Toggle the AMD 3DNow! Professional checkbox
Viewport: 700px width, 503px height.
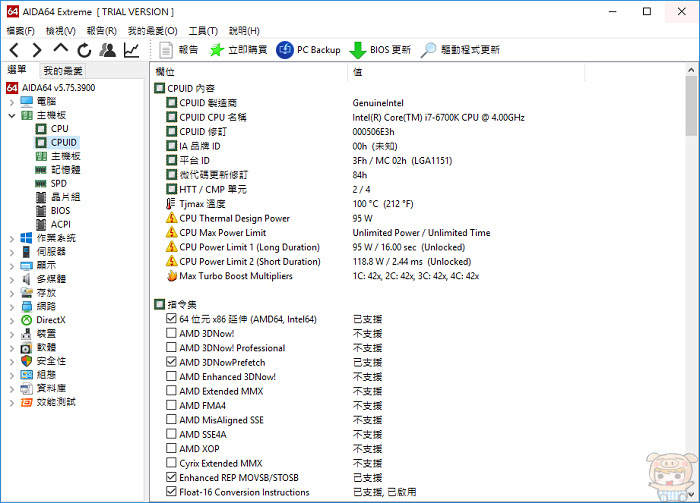tap(171, 347)
